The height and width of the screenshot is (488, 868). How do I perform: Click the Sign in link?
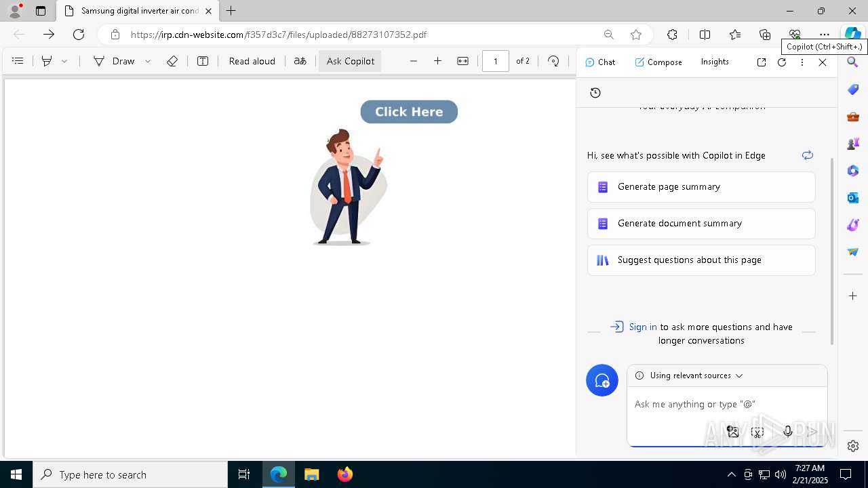643,327
